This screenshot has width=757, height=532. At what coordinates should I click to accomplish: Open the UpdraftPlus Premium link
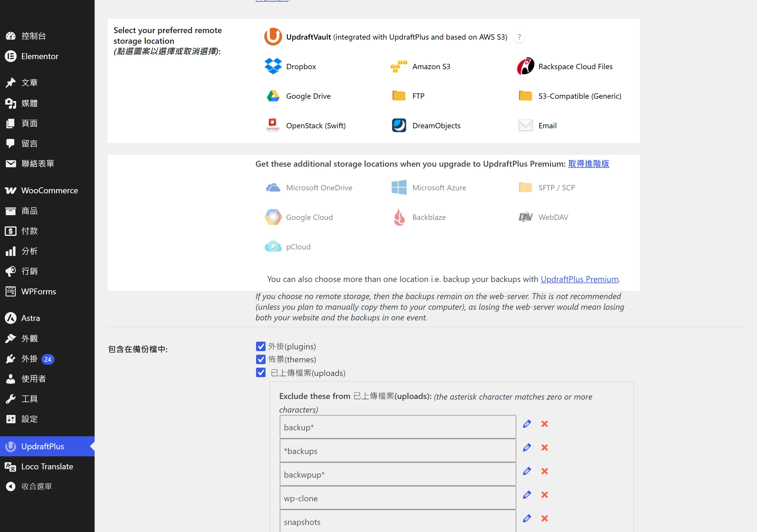click(x=579, y=279)
